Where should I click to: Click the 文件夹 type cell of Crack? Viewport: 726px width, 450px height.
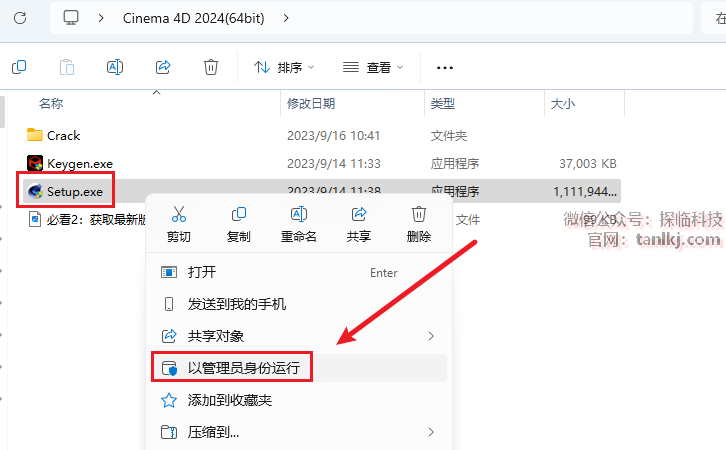pos(449,136)
